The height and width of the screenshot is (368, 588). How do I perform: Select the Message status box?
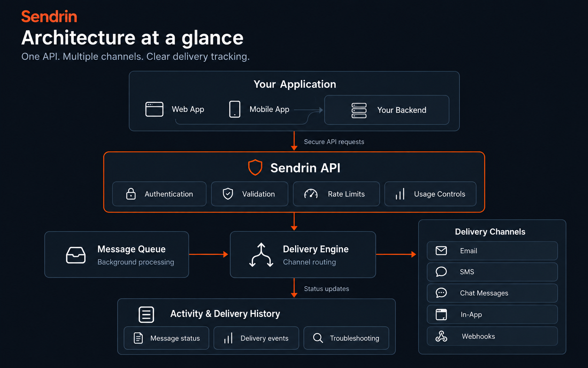click(x=166, y=338)
